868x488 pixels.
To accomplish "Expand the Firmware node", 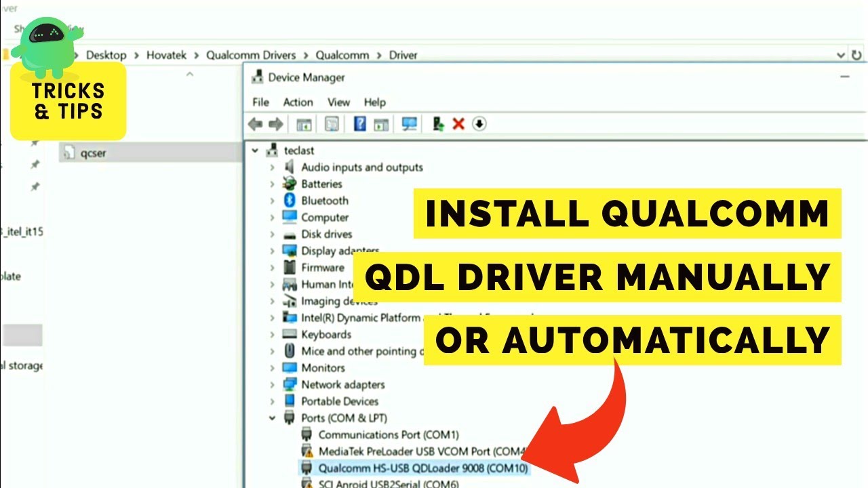I will tap(272, 267).
